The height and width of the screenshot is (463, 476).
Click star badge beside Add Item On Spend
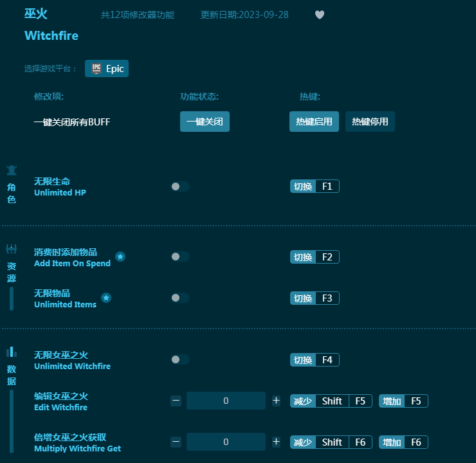(120, 257)
